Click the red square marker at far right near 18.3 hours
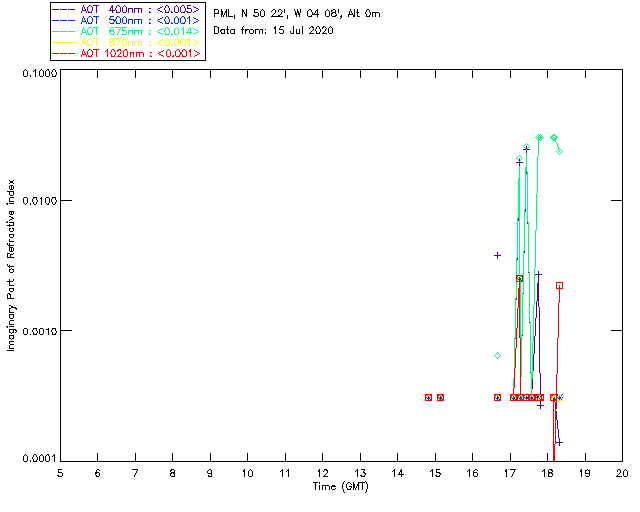Viewport: 640px width, 512px height. click(x=560, y=285)
